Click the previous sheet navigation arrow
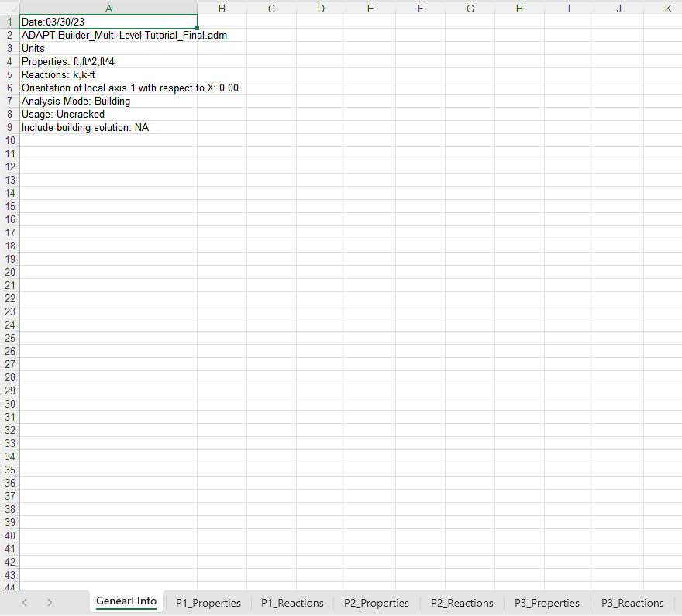Screen dimensions: 682x616 point(25,602)
